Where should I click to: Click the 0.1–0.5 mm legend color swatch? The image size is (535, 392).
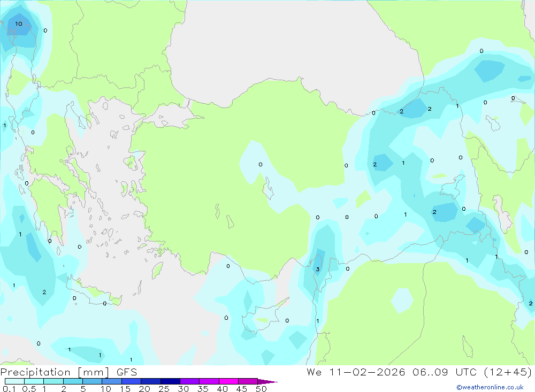(14, 381)
